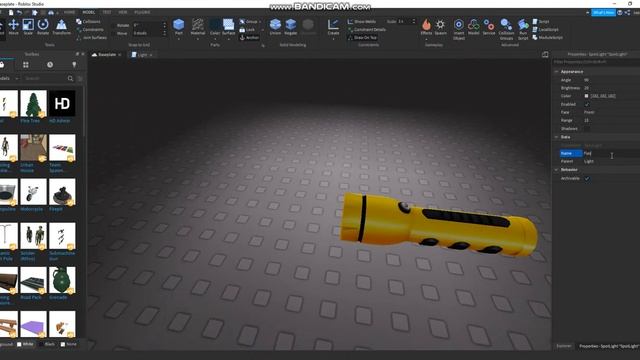Open Insert Object dialog

coord(459,29)
